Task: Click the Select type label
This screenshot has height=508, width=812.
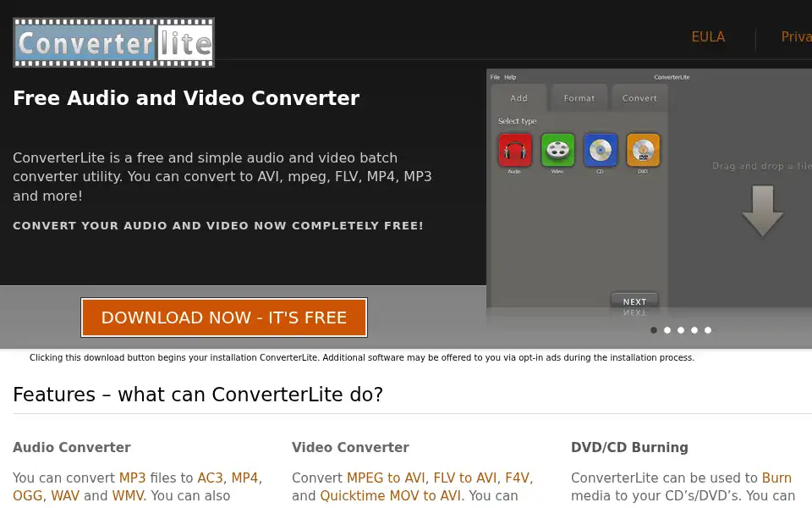Action: pos(517,121)
